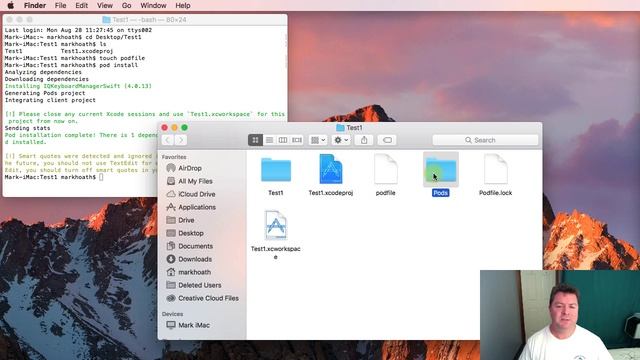This screenshot has height=360, width=640.
Task: Click the 'pod install' line in Terminal
Action: [x=71, y=65]
